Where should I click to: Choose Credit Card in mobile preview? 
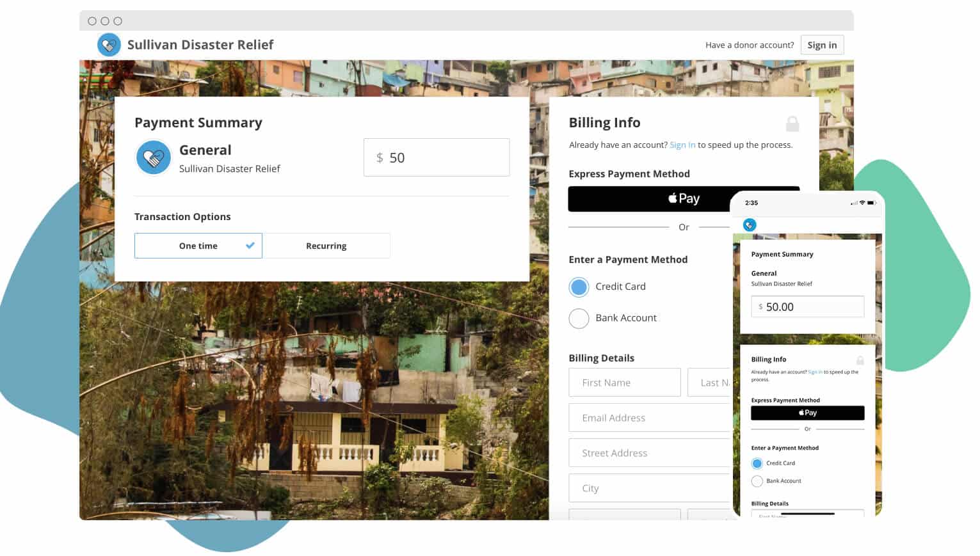point(757,463)
